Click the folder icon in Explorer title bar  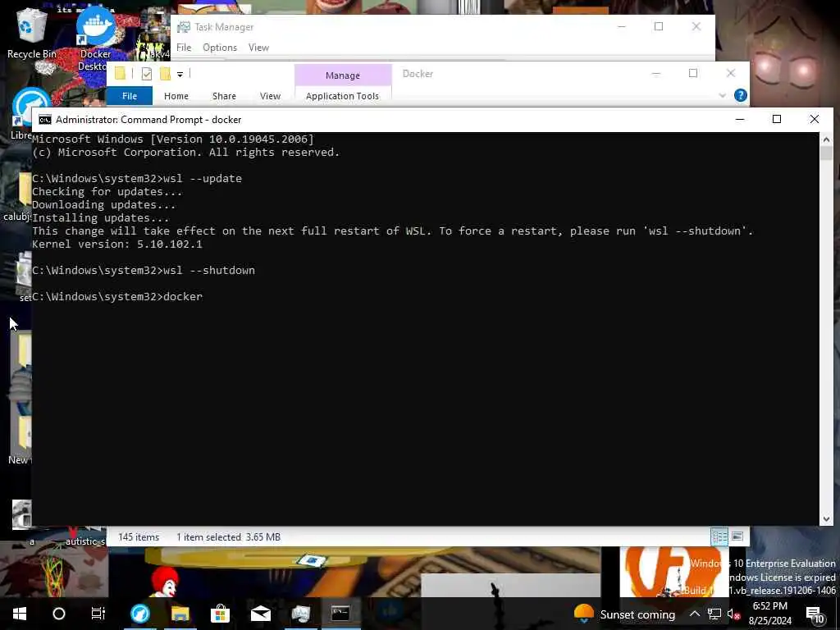click(x=120, y=73)
